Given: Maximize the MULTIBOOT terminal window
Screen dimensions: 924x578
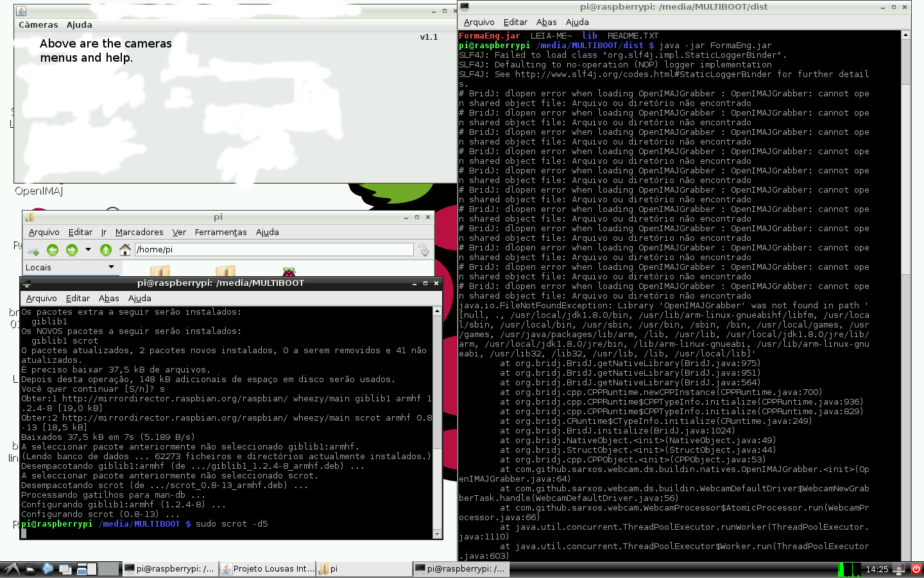Looking at the screenshot, I should [425, 283].
